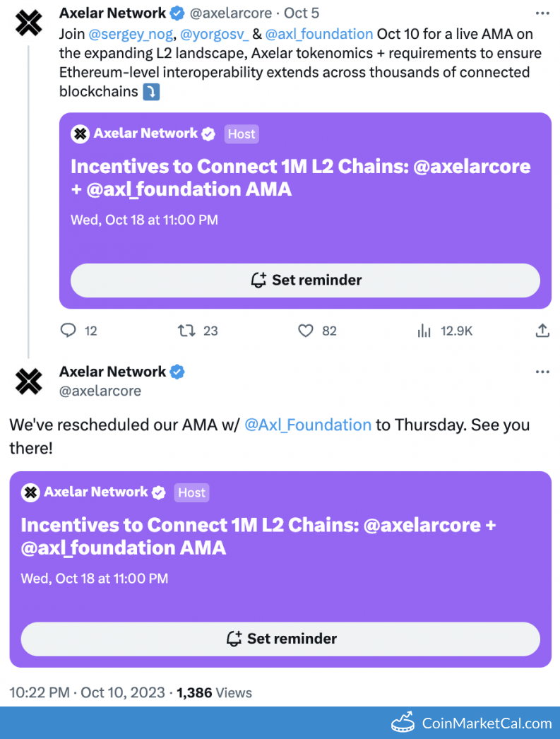The image size is (560, 739).
Task: Open @Axl_Foundation mention in reschedule tweet
Action: click(308, 425)
